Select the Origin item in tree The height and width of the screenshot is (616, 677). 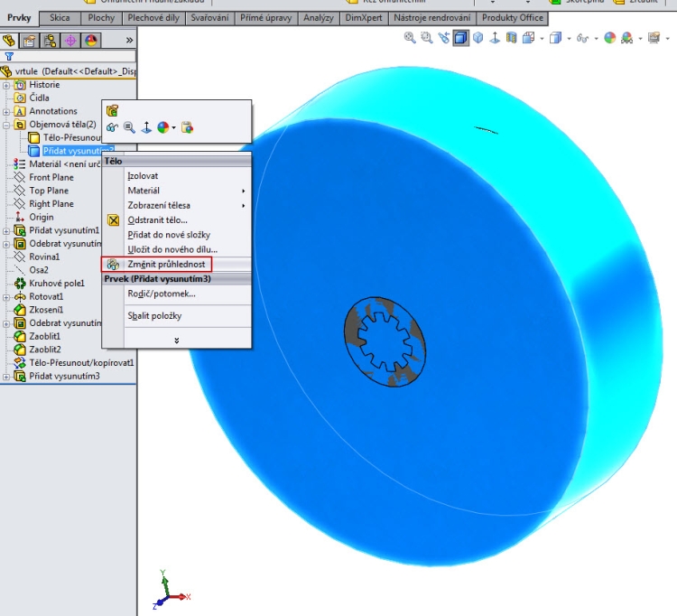click(42, 218)
